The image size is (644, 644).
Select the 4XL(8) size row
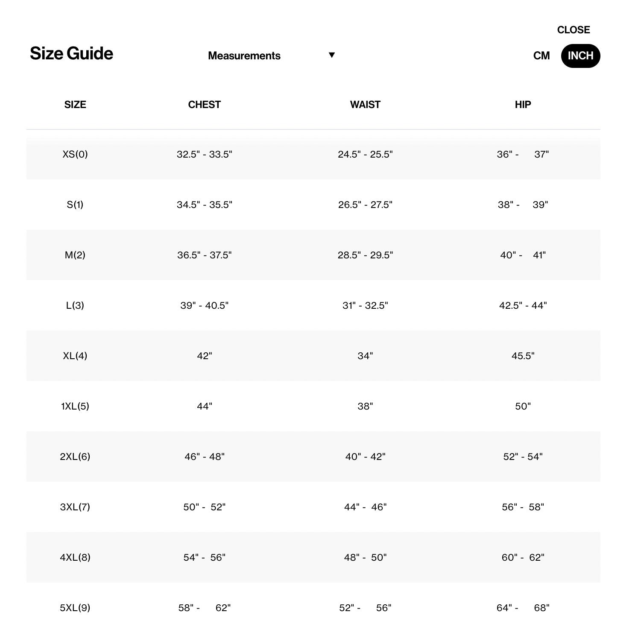(313, 557)
